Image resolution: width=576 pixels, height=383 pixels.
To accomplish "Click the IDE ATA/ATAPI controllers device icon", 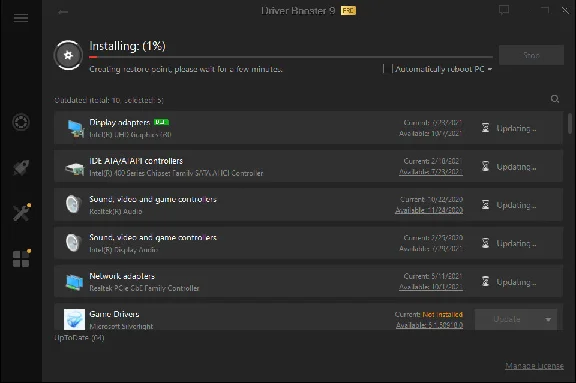I will click(x=75, y=168).
